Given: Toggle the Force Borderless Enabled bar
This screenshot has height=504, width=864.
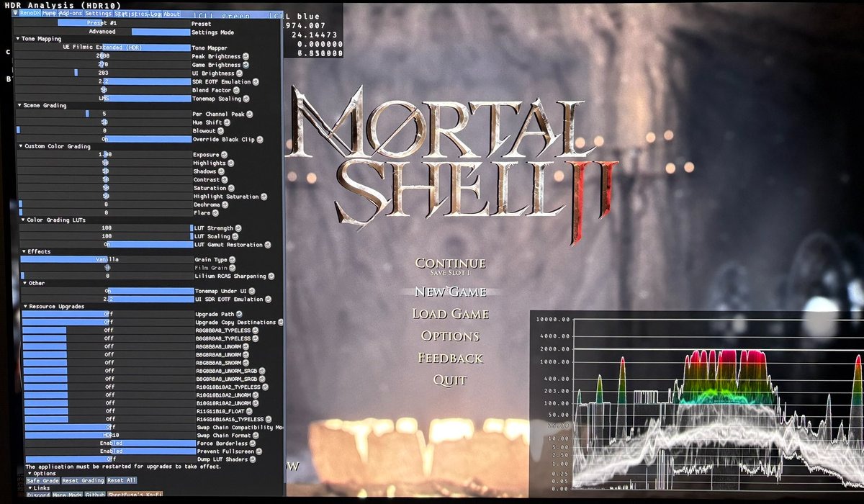Looking at the screenshot, I should click(x=111, y=443).
